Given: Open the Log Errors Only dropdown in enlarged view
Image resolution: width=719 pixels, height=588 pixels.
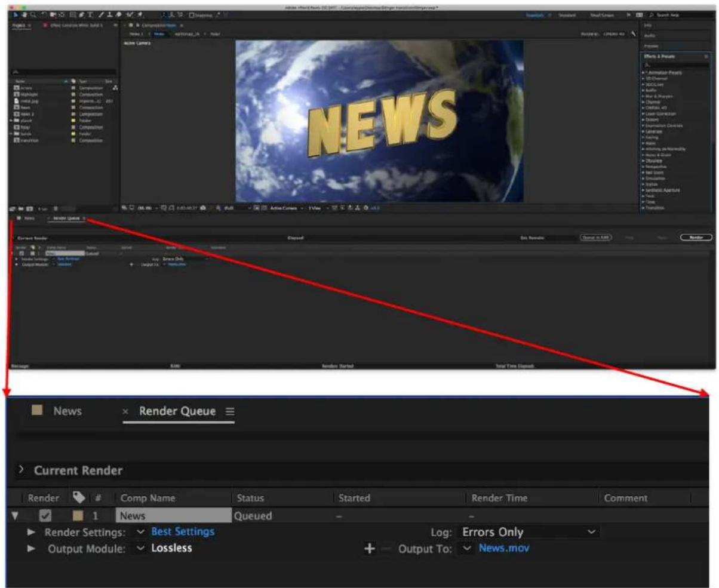Looking at the screenshot, I should (529, 532).
